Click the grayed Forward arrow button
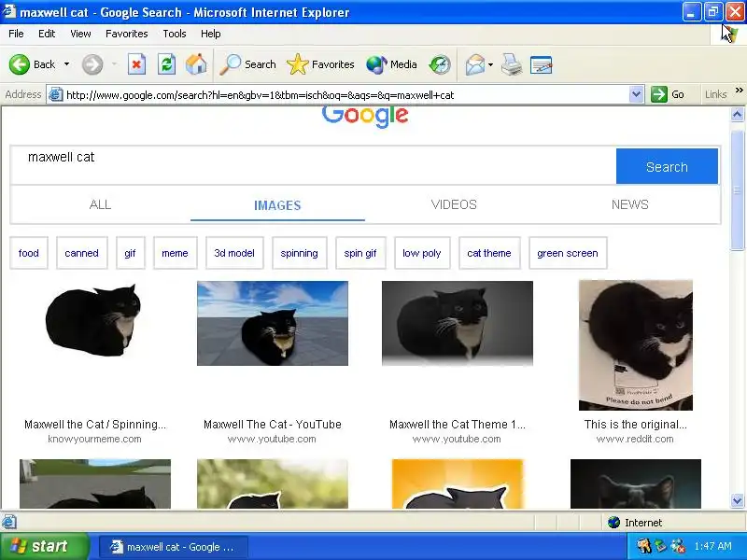747x560 pixels. 92,64
